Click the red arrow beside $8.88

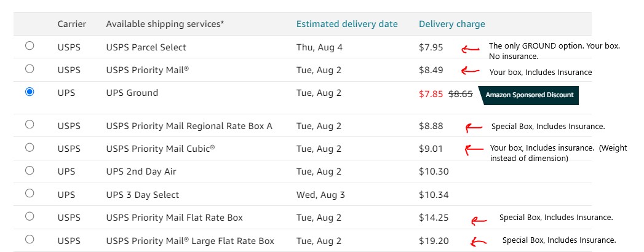(474, 128)
